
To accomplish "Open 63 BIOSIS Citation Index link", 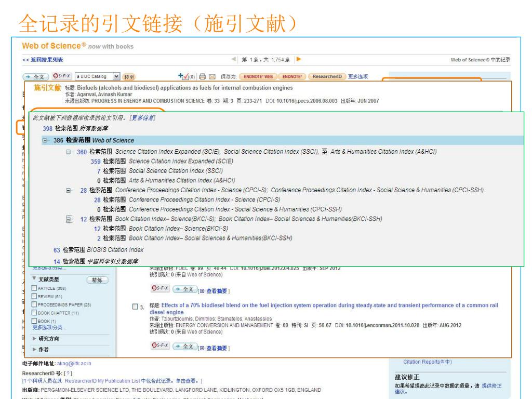I will point(57,250).
